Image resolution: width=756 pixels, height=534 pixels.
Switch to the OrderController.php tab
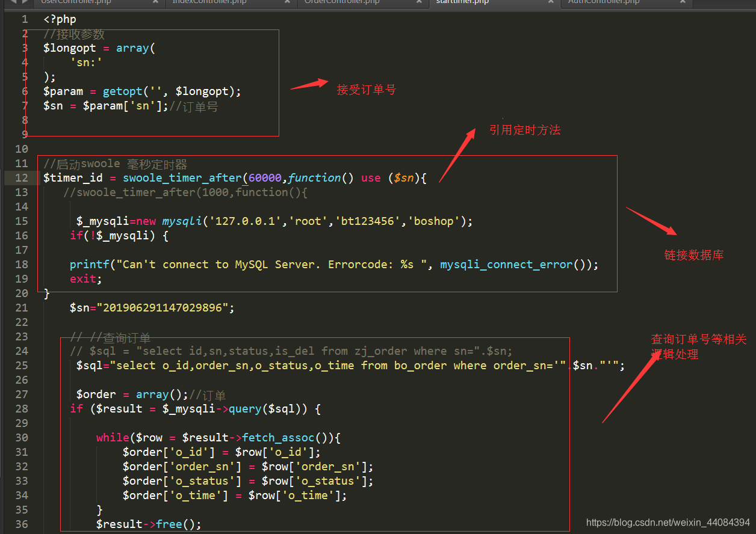point(342,3)
